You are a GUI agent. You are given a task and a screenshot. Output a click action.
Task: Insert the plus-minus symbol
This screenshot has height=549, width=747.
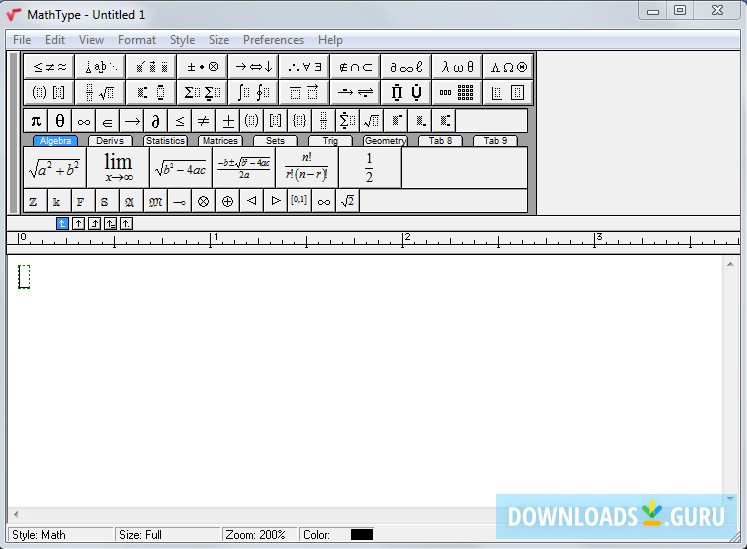click(x=228, y=121)
